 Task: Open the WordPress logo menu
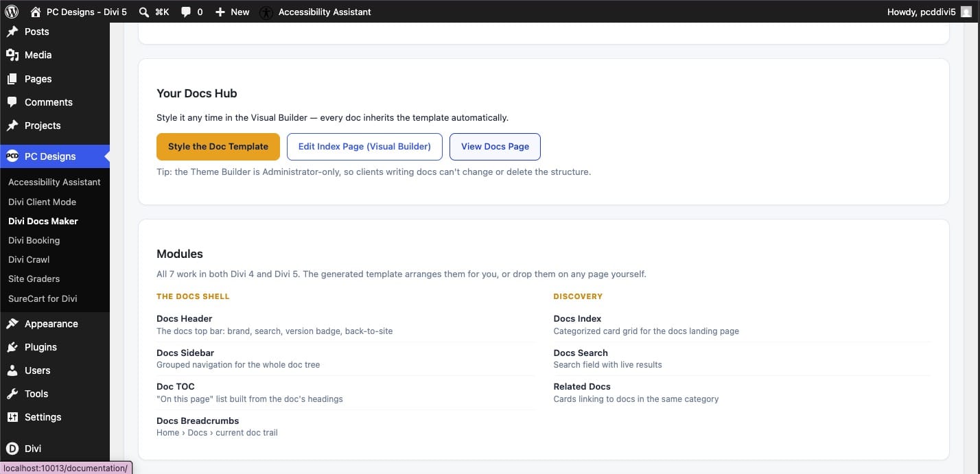12,12
